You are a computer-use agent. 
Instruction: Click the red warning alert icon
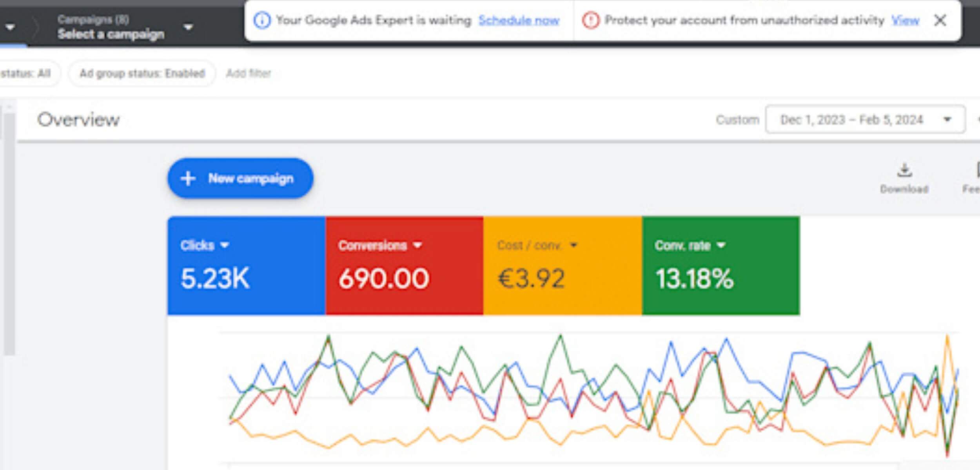coord(590,20)
